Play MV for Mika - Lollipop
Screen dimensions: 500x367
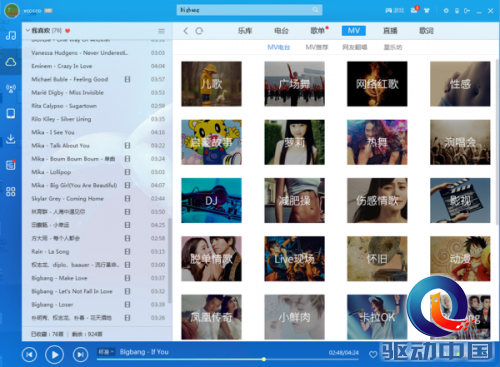tap(127, 172)
